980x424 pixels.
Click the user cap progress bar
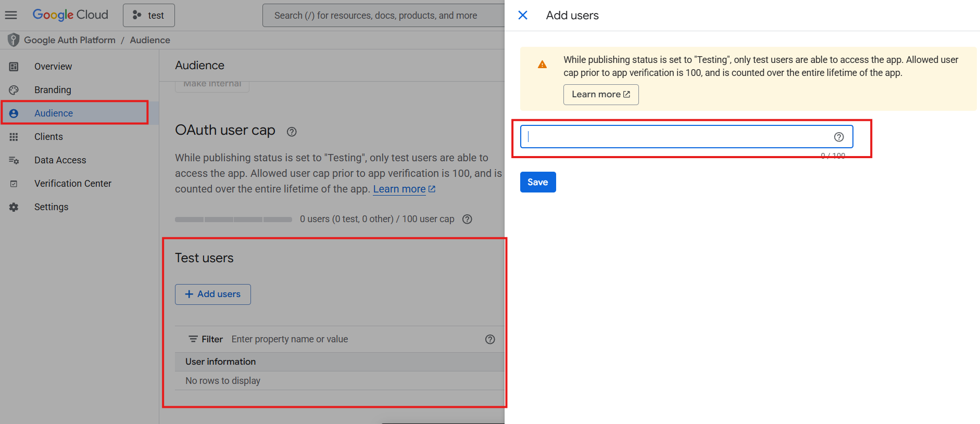tap(233, 220)
